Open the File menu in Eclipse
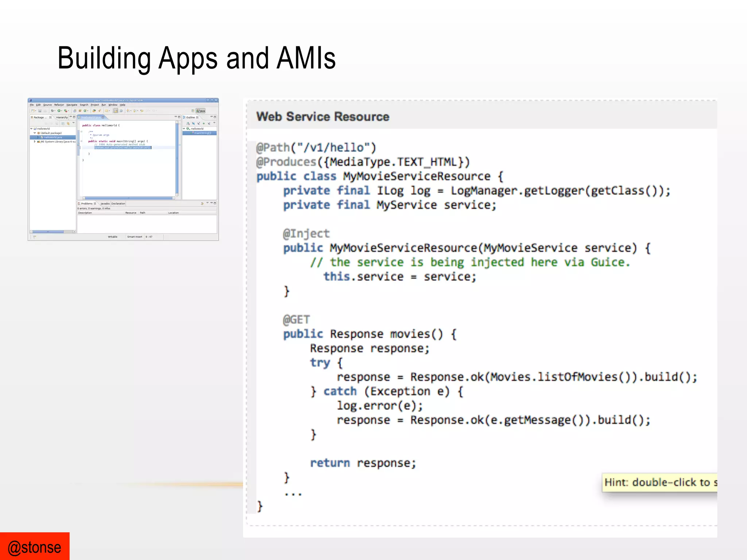Screen dimensions: 747x560 (x=32, y=105)
